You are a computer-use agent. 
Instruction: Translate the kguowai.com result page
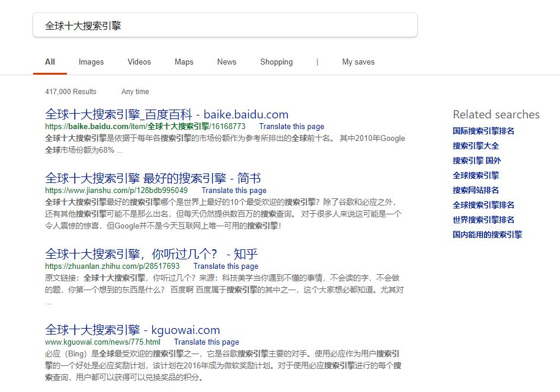coord(206,342)
